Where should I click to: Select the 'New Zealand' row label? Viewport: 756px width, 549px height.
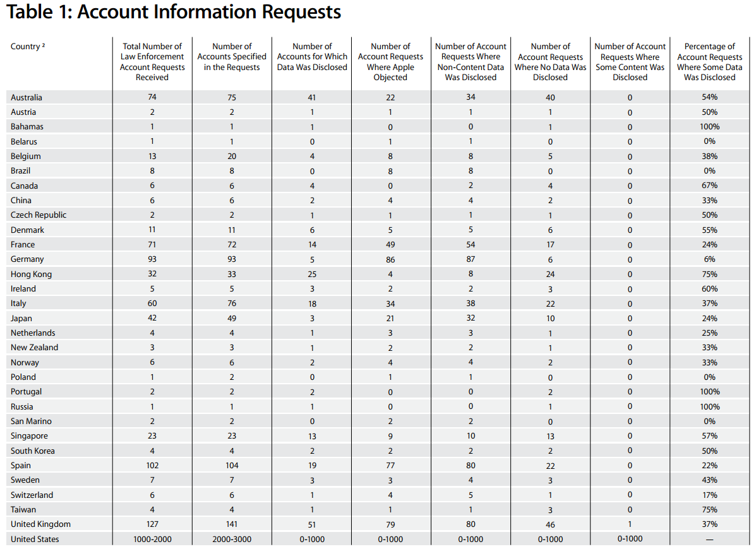[34, 347]
